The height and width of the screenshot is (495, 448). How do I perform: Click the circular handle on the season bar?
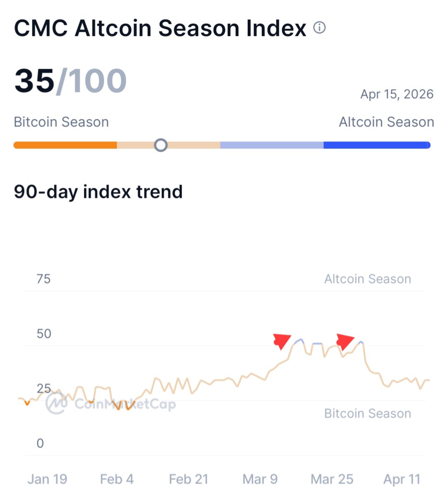pos(161,145)
